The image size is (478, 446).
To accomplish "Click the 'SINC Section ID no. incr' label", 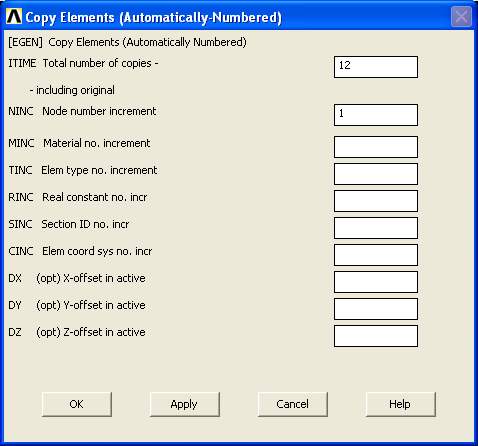I will pos(69,224).
